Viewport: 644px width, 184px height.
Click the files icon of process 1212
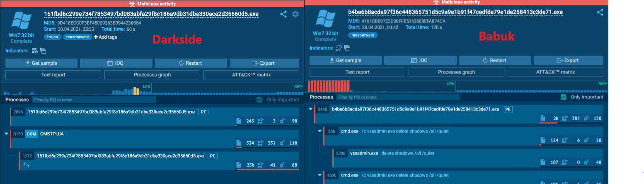[x=239, y=165]
